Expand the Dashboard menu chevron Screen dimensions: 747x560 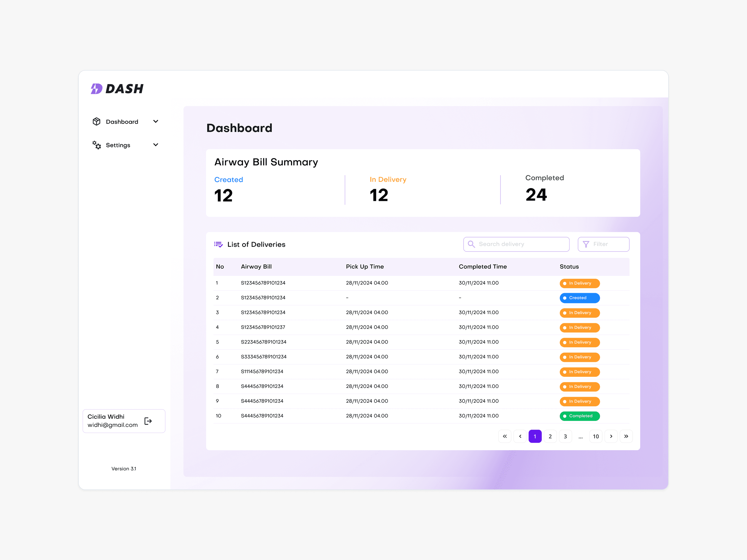(x=156, y=122)
